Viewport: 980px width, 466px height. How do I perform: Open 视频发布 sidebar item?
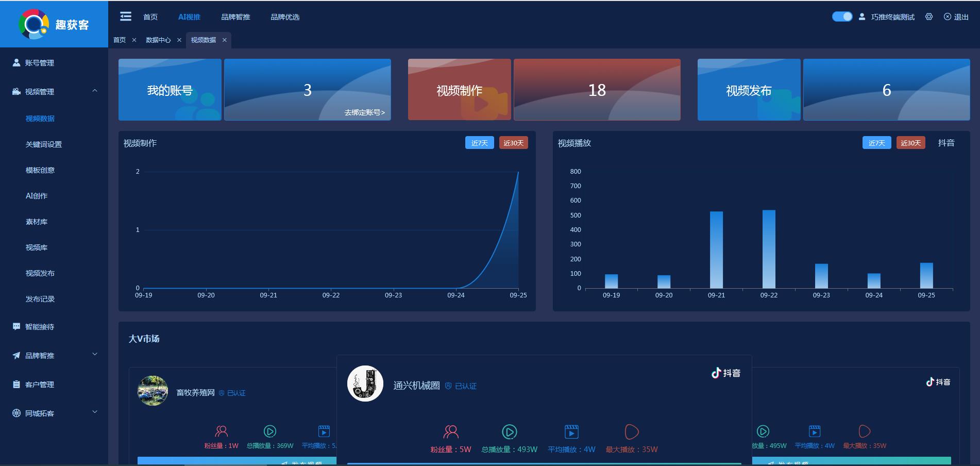[40, 273]
